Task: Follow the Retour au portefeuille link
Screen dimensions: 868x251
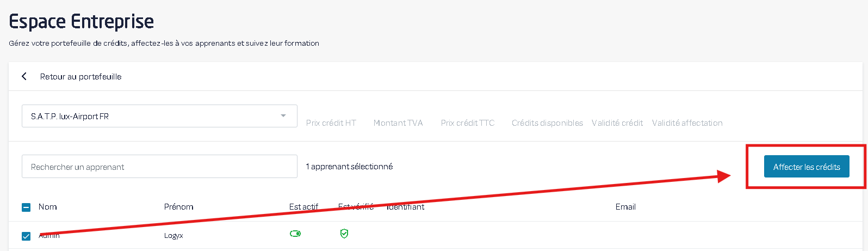Action: click(80, 77)
